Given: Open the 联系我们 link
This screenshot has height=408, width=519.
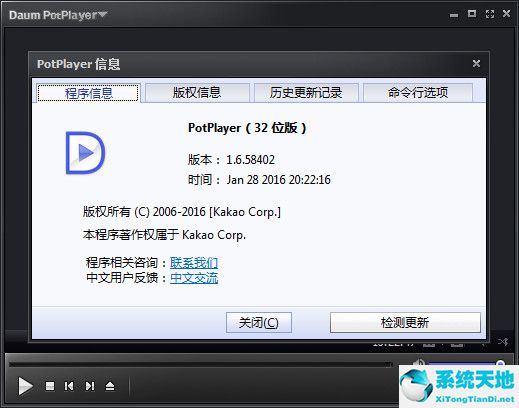Looking at the screenshot, I should 194,263.
